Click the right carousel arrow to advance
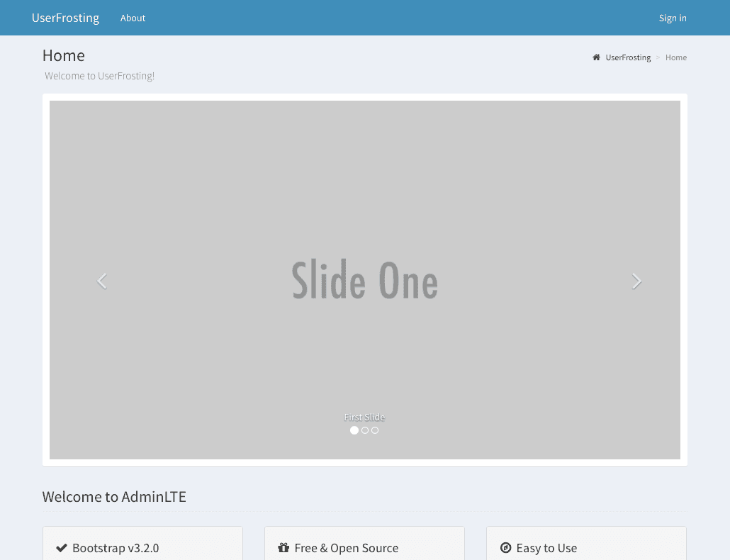Screen dimensions: 730x560 pos(636,281)
